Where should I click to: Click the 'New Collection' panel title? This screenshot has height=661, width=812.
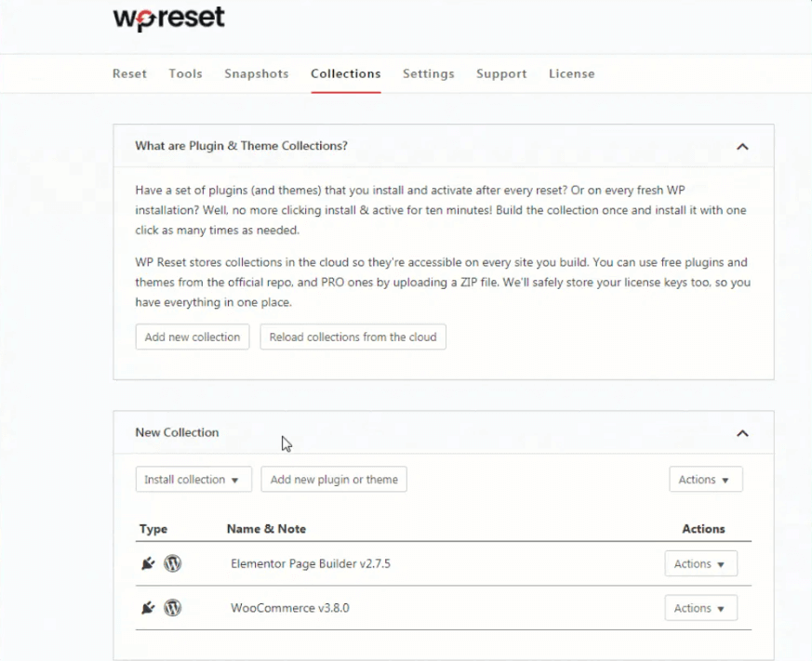pyautogui.click(x=177, y=432)
